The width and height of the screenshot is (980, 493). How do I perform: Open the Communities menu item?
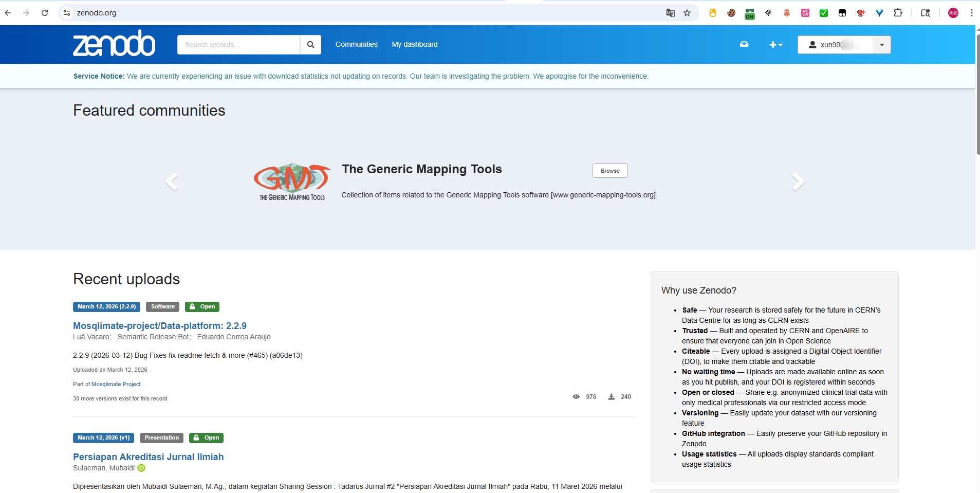coord(357,44)
